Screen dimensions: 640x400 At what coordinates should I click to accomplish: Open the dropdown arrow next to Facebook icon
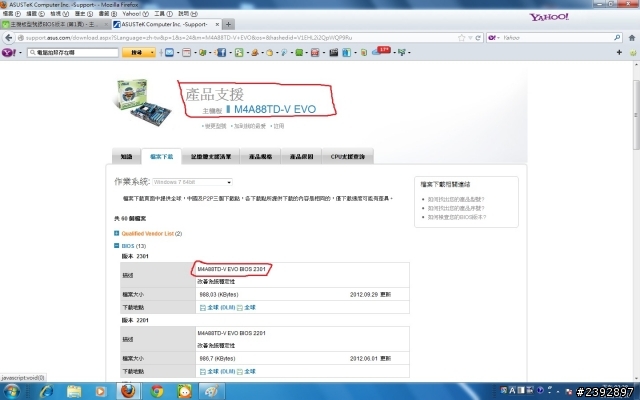(230, 53)
